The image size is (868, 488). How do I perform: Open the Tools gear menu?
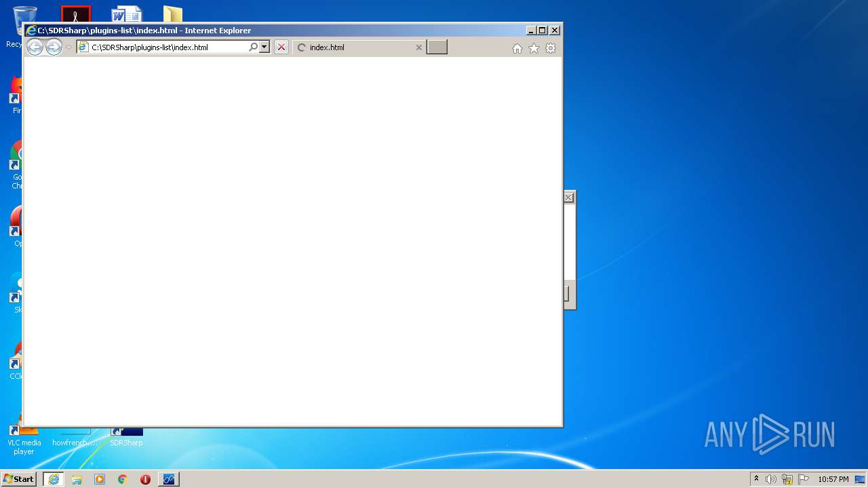point(551,48)
